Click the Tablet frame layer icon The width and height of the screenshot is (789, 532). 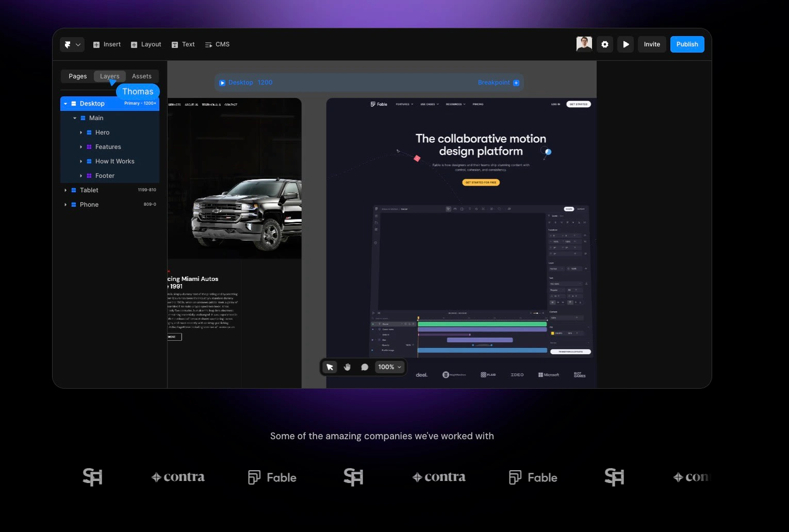pos(74,190)
